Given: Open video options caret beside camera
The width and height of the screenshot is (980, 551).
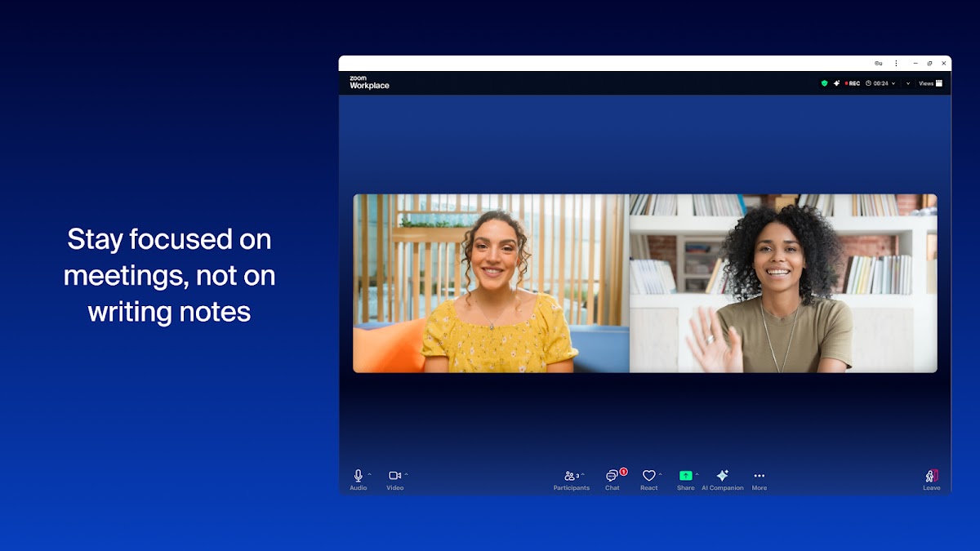Looking at the screenshot, I should [x=406, y=474].
